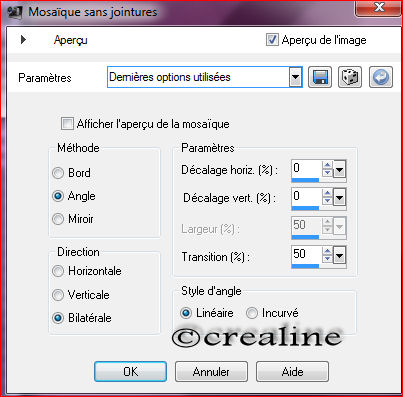Open Transition slider dropdown arrow

340,256
